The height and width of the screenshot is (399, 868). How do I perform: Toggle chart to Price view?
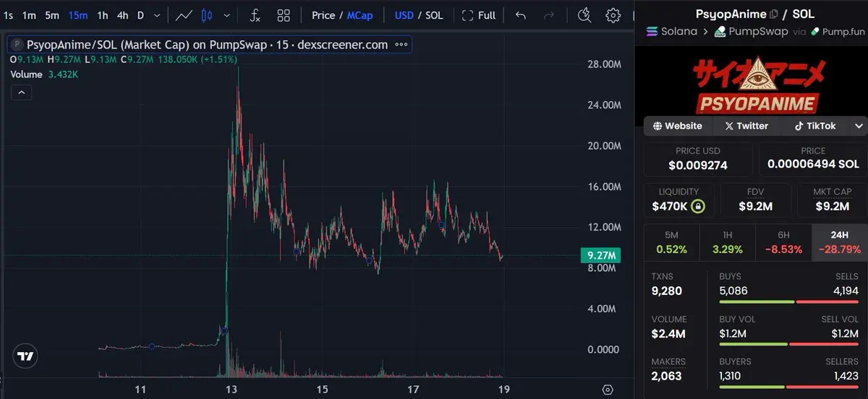pyautogui.click(x=323, y=15)
